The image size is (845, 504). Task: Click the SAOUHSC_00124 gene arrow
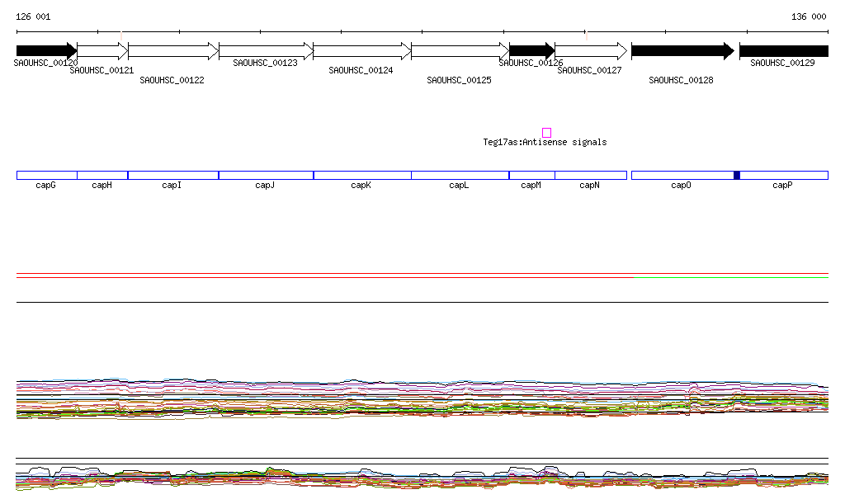361,51
